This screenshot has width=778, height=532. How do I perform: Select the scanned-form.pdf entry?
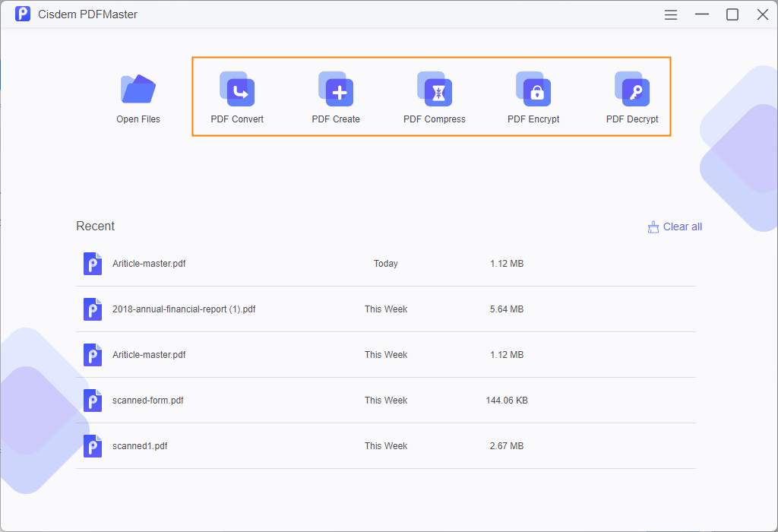pyautogui.click(x=149, y=401)
